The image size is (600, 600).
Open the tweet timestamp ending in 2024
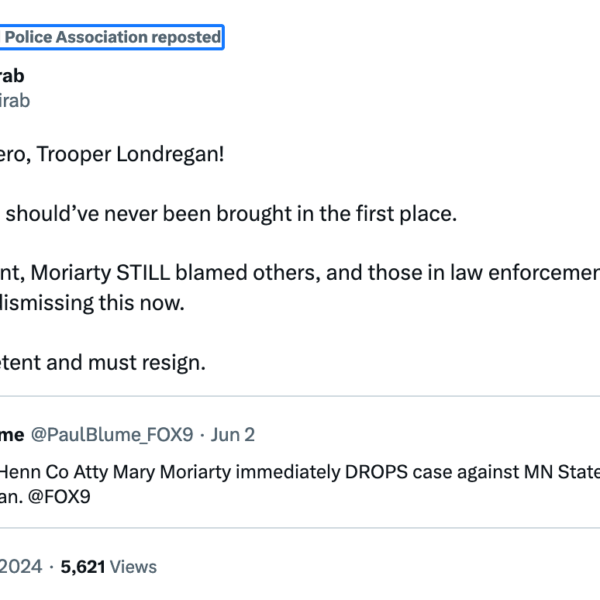21,567
